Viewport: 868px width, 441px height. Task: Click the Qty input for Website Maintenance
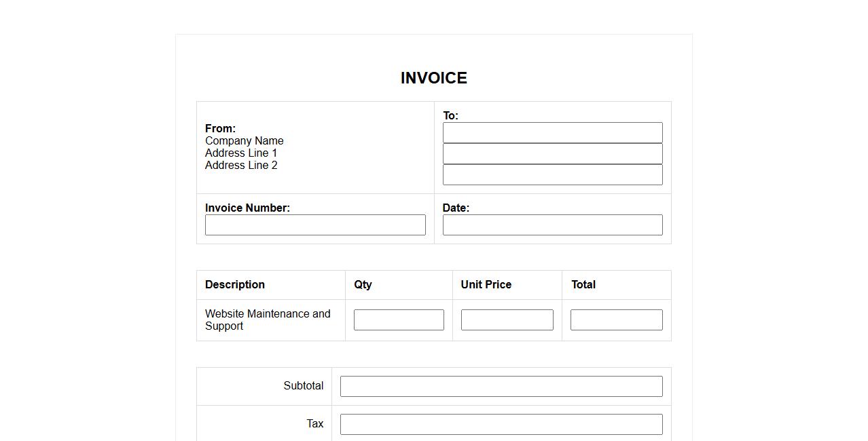click(x=399, y=320)
